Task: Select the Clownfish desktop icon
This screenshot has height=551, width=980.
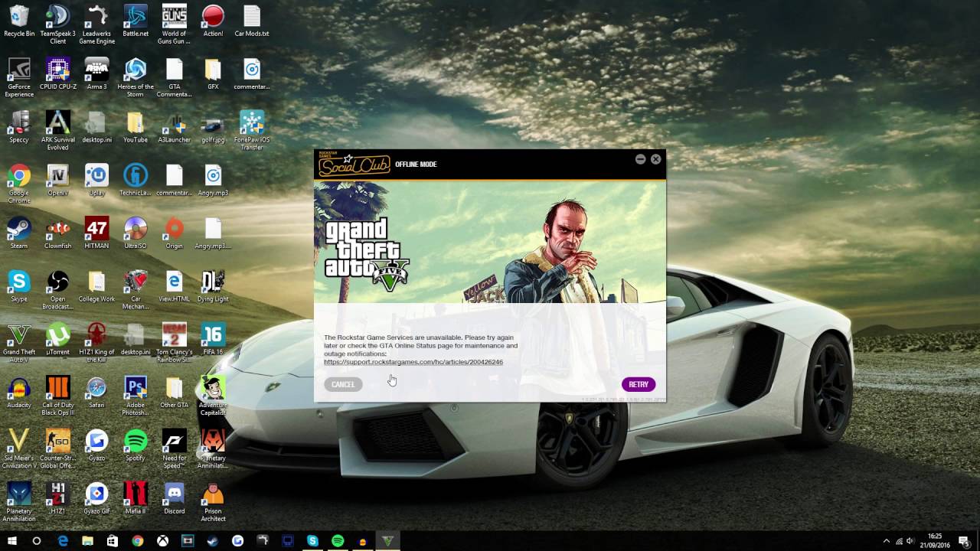Action: point(58,233)
